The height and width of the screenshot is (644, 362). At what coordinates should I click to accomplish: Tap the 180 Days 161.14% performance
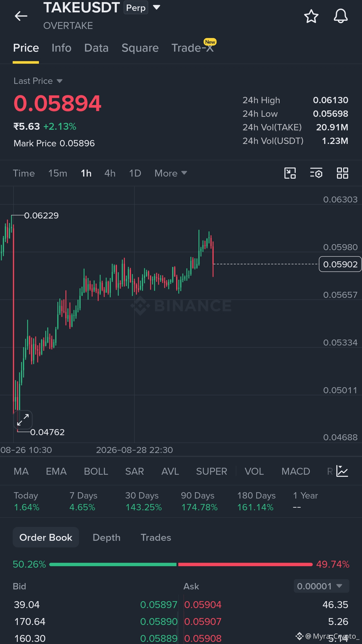click(256, 501)
